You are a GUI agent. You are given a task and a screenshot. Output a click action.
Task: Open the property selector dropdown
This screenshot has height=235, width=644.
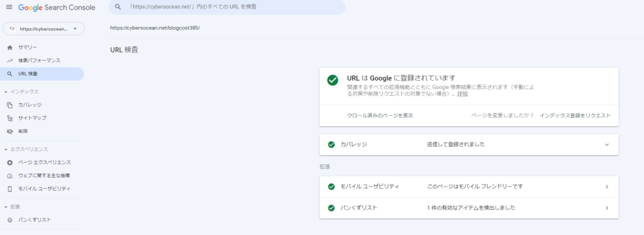coord(43,29)
